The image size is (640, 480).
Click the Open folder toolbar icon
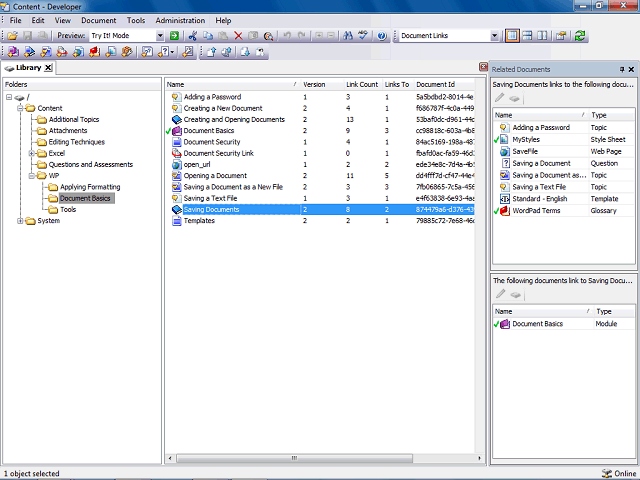pyautogui.click(x=13, y=36)
